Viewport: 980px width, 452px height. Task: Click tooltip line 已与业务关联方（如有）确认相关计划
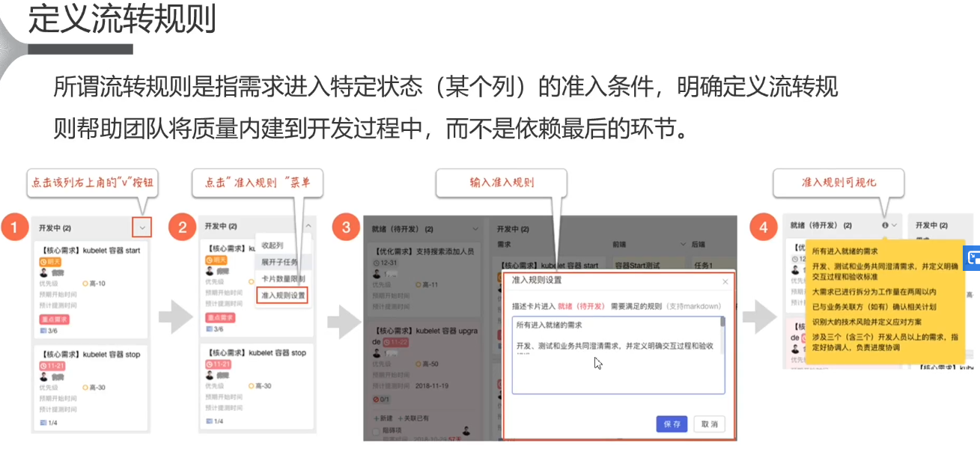(x=873, y=307)
